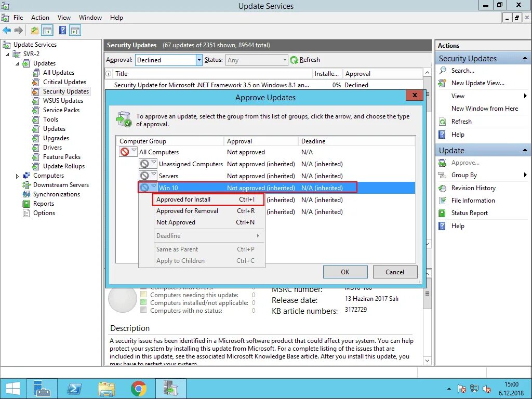Open approval arrow for Unassigned Computers group

[154, 164]
